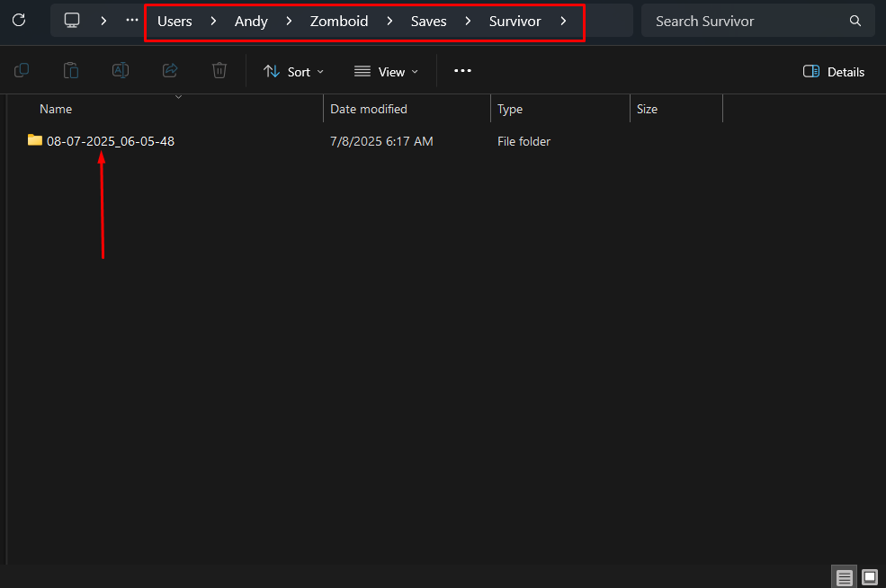Click the Copy icon in toolbar

point(22,71)
